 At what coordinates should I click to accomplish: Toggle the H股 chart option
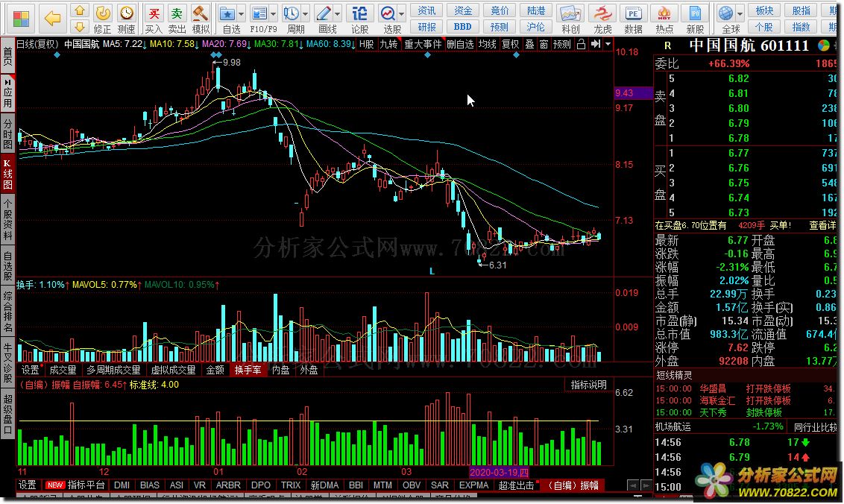367,44
